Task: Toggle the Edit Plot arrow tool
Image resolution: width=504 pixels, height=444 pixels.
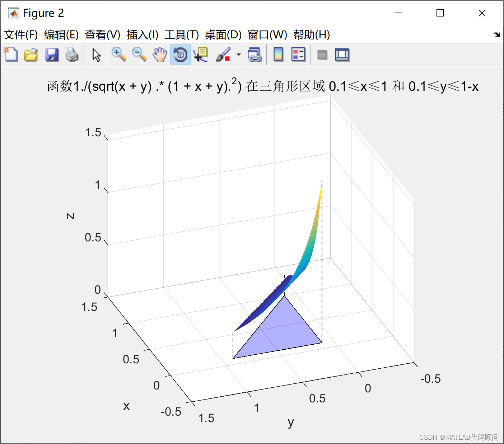Action: [96, 55]
